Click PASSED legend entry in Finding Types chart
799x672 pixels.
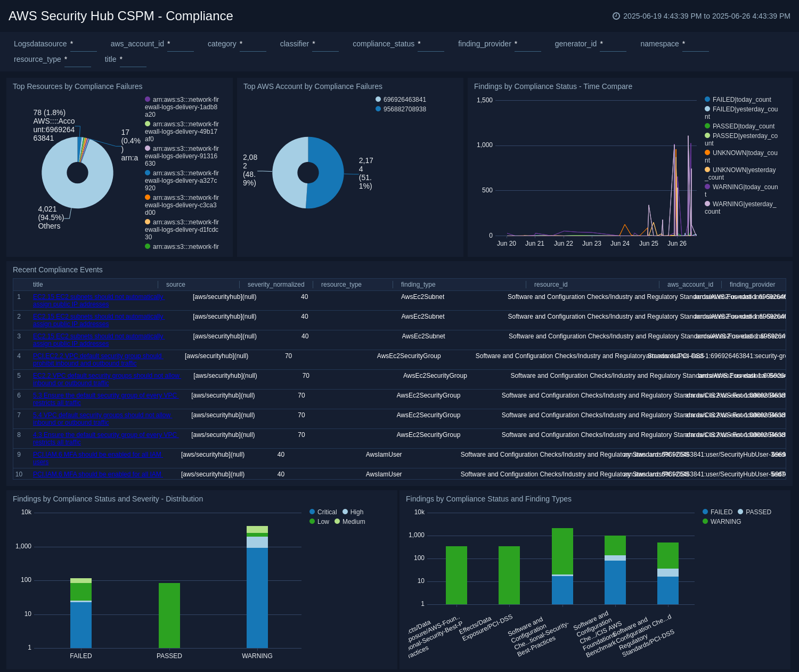click(x=754, y=512)
